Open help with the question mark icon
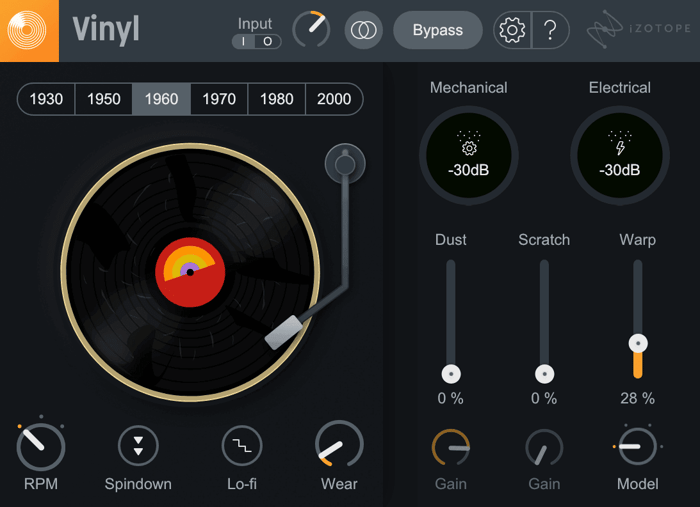This screenshot has height=507, width=700. (x=551, y=30)
